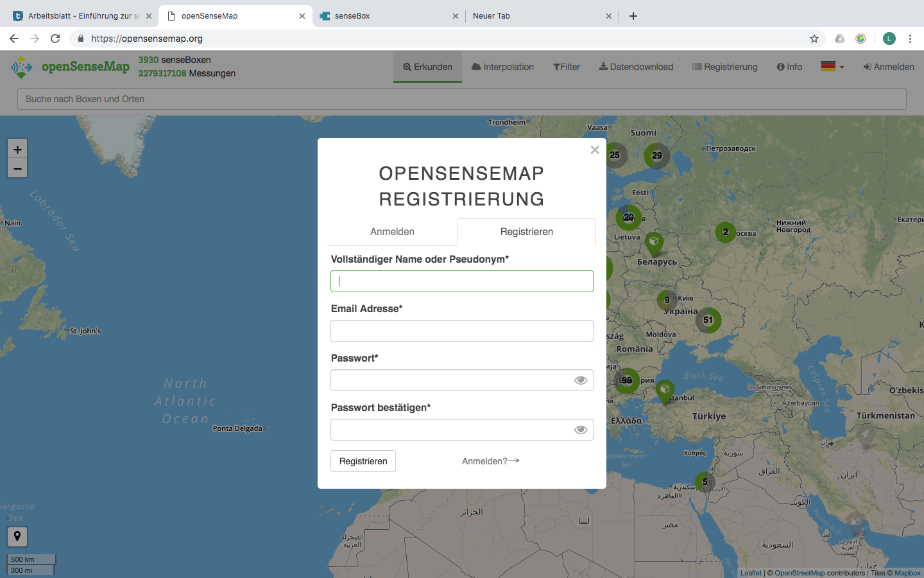The image size is (924, 578).
Task: Open Chrome three-dot menu
Action: 910,39
